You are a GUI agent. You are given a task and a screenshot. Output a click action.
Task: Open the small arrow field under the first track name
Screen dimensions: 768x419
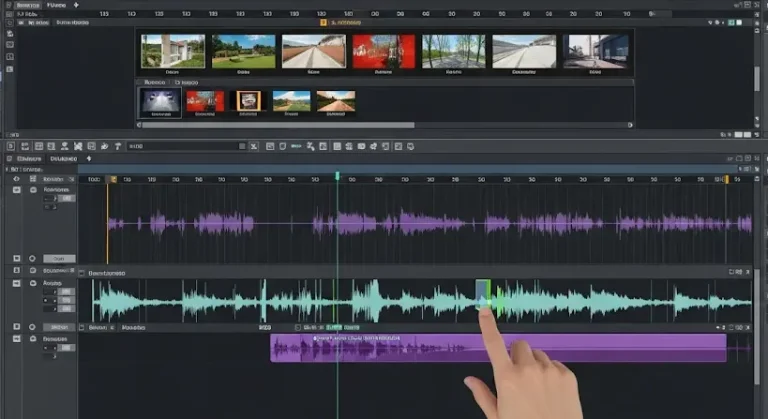tap(50, 198)
